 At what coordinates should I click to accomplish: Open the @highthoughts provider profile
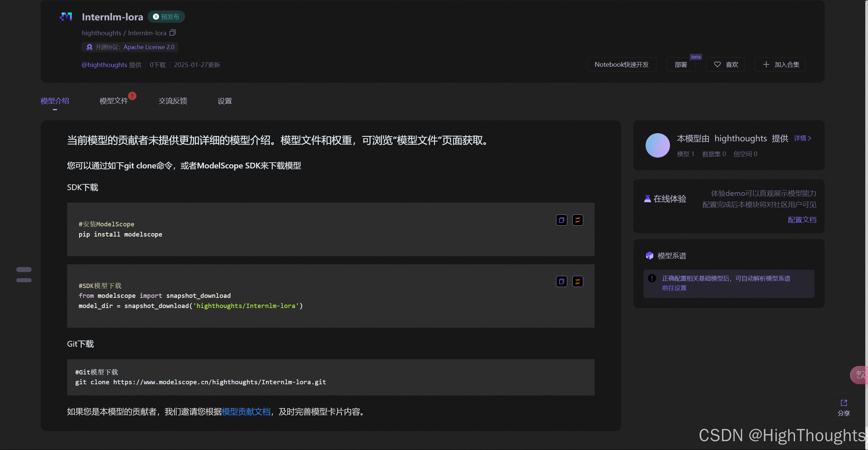point(104,65)
